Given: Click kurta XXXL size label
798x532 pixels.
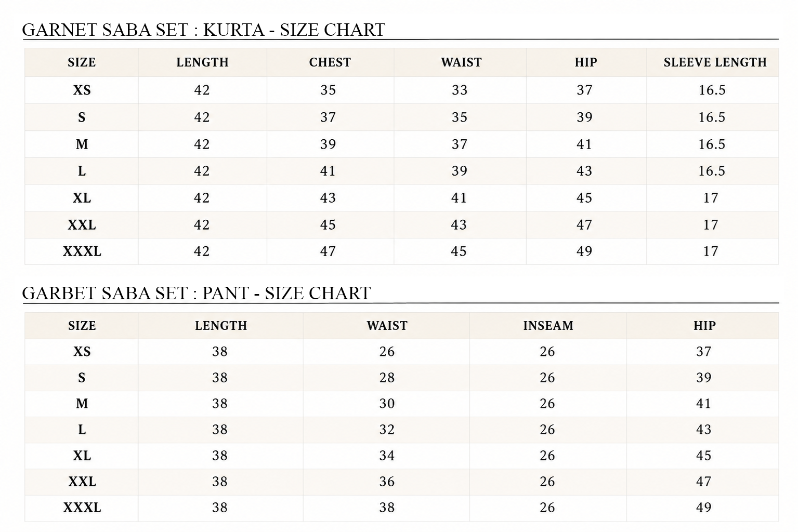Looking at the screenshot, I should click(82, 251).
